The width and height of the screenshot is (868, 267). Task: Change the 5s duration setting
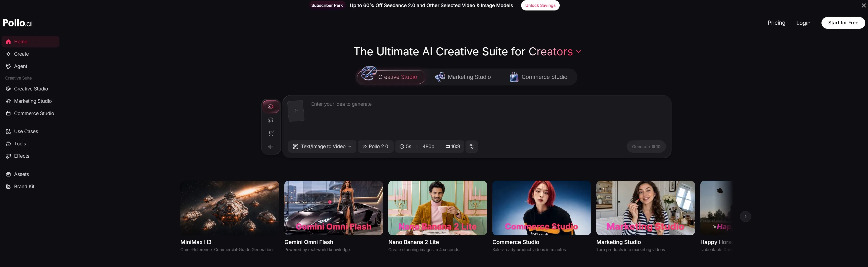[x=405, y=146]
